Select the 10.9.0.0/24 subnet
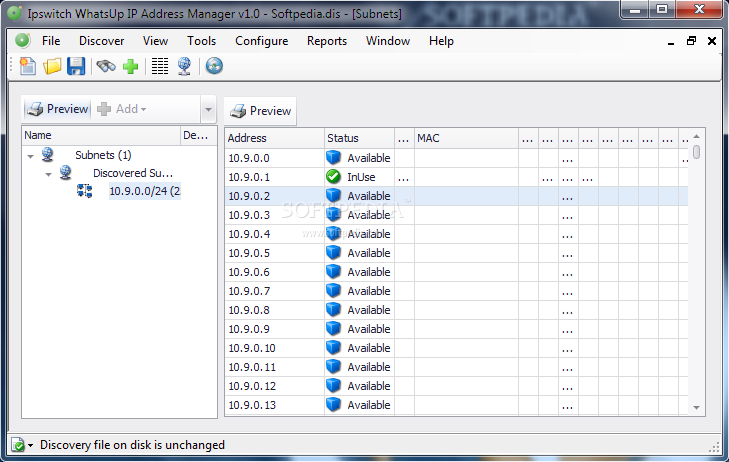Viewport: 729px width, 462px height. [145, 191]
